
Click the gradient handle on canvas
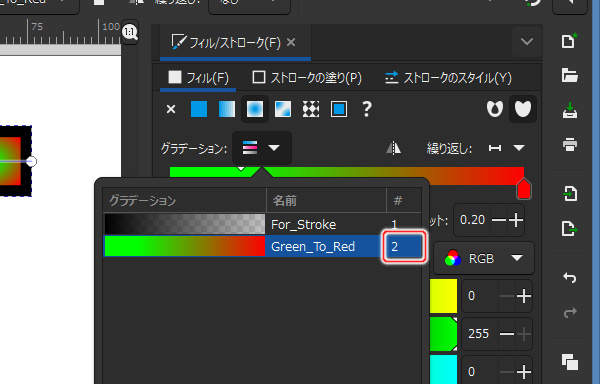tap(32, 161)
